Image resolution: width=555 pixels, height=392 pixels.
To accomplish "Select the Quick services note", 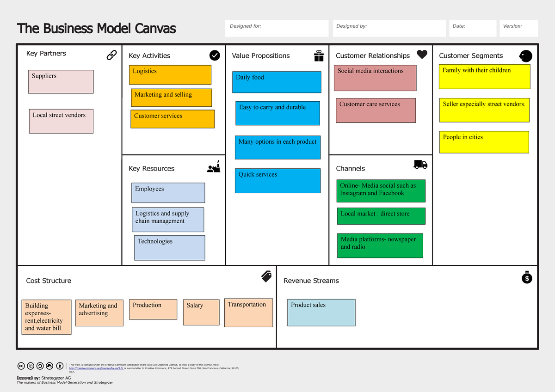I will [277, 181].
